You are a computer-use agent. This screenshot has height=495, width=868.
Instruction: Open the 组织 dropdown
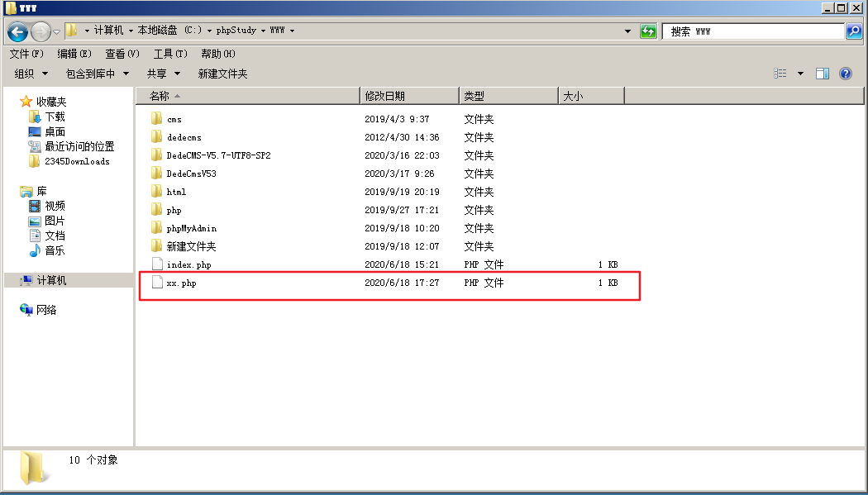[x=31, y=74]
